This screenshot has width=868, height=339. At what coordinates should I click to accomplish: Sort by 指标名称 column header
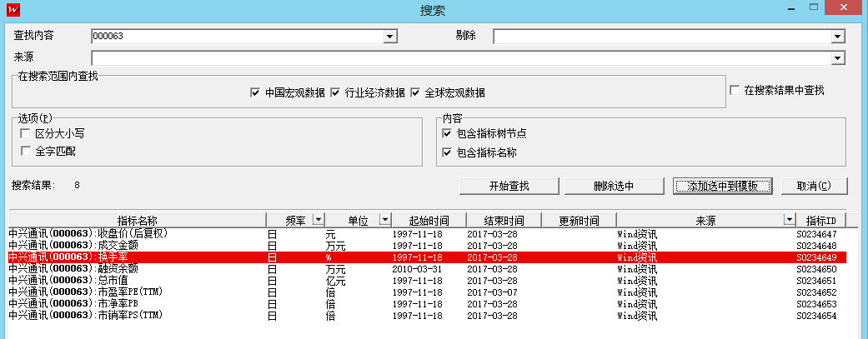(138, 221)
